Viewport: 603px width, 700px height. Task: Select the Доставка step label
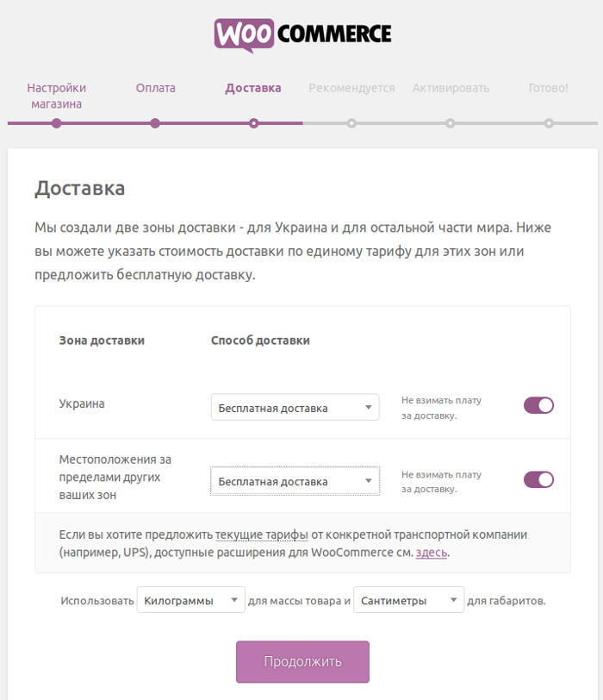[253, 88]
